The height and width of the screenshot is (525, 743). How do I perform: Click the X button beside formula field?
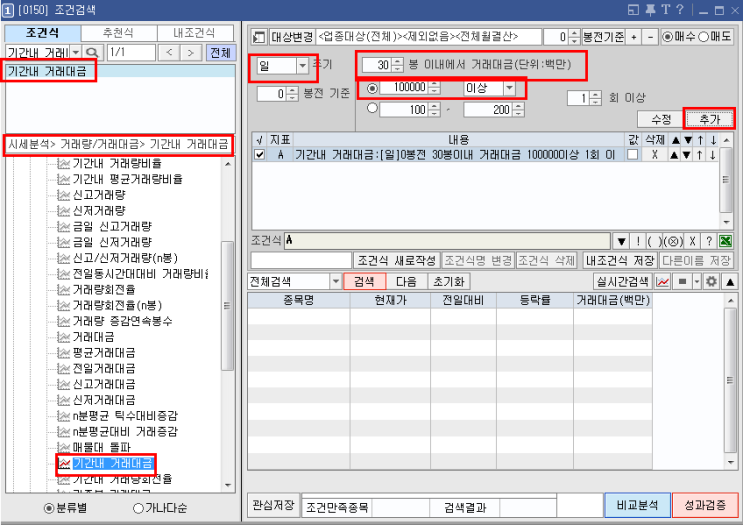click(x=692, y=241)
